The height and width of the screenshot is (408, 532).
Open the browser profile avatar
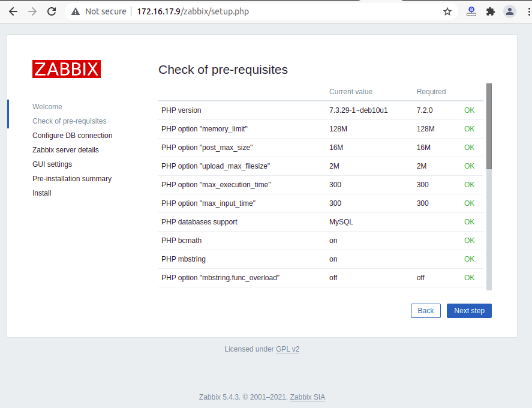pos(510,11)
